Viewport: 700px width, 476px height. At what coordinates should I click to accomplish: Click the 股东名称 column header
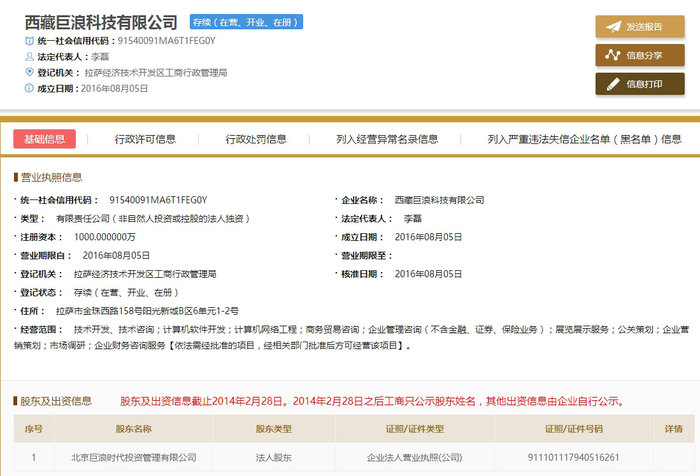pyautogui.click(x=133, y=429)
